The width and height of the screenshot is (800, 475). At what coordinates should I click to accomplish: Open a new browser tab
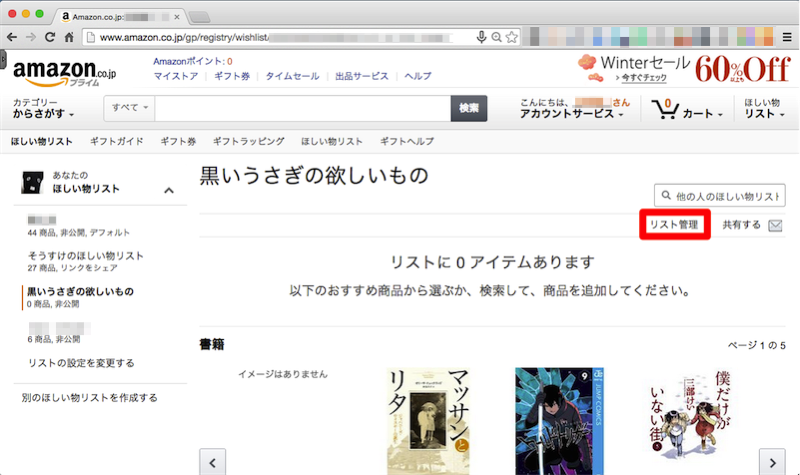pyautogui.click(x=199, y=17)
